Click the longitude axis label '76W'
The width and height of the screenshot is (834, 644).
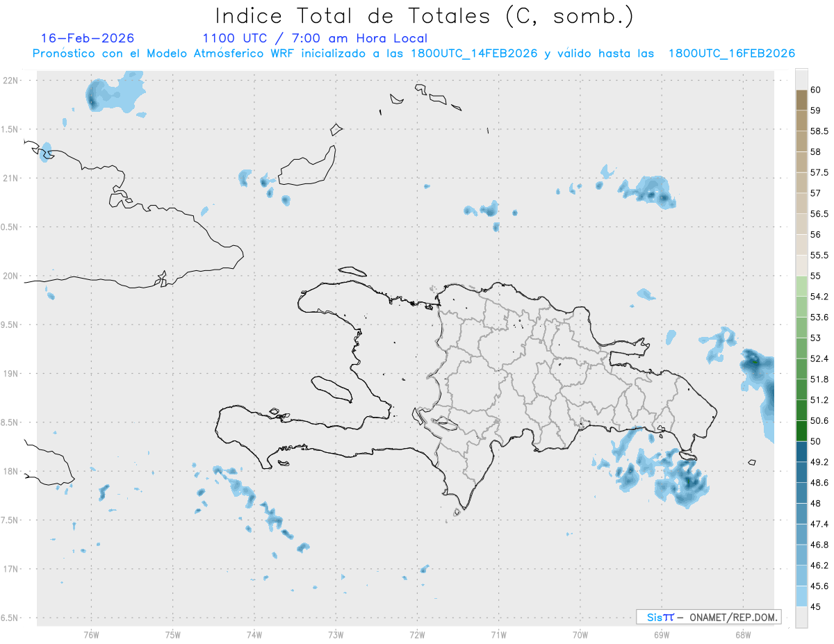pos(91,635)
